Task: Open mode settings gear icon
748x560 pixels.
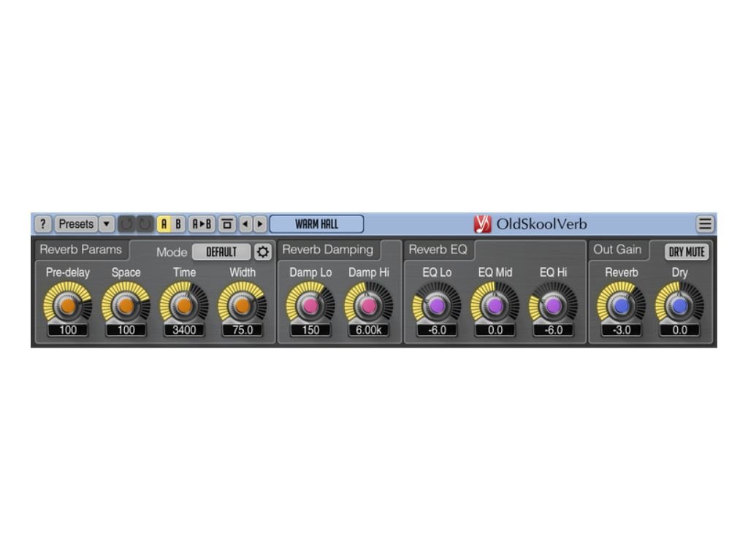Action: tap(262, 252)
